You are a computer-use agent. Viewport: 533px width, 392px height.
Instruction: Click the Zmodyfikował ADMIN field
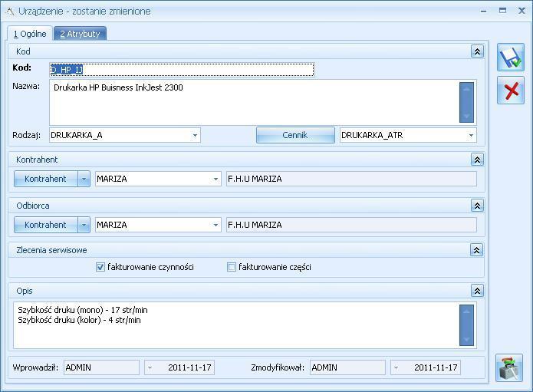(x=347, y=368)
